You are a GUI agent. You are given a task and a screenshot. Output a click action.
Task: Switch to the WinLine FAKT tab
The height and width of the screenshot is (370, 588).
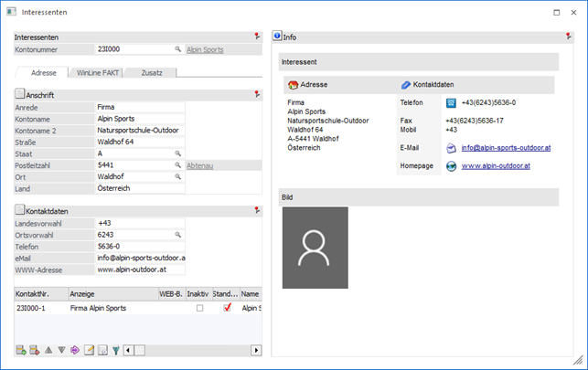[97, 72]
